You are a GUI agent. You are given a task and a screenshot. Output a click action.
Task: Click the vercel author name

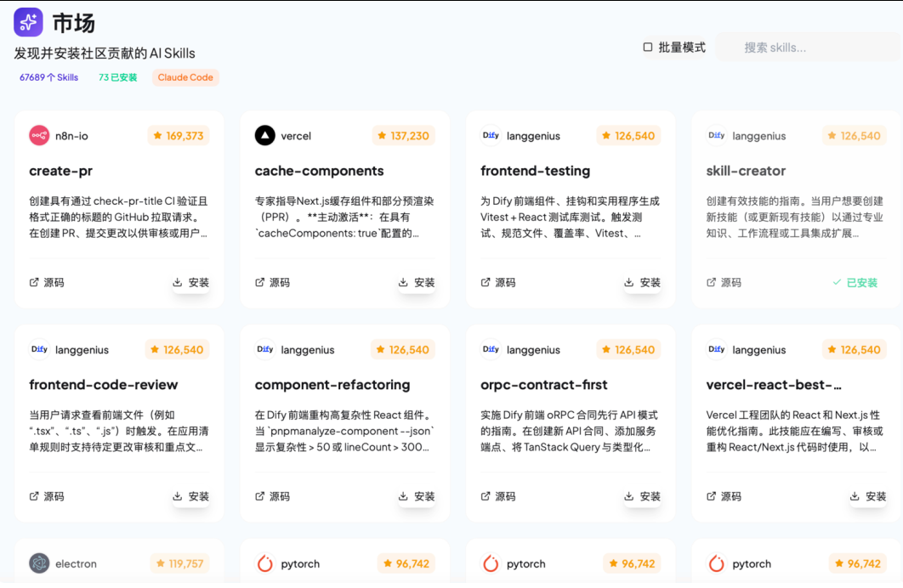[x=296, y=136]
